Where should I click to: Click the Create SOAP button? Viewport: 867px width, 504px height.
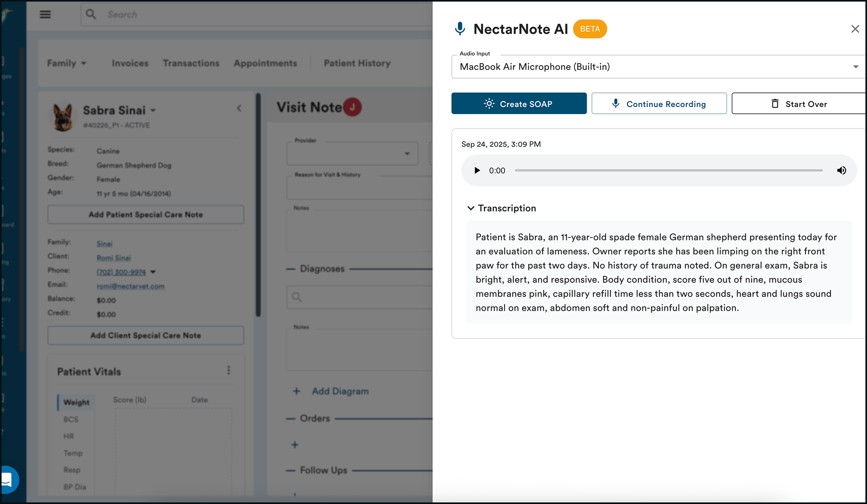point(519,104)
